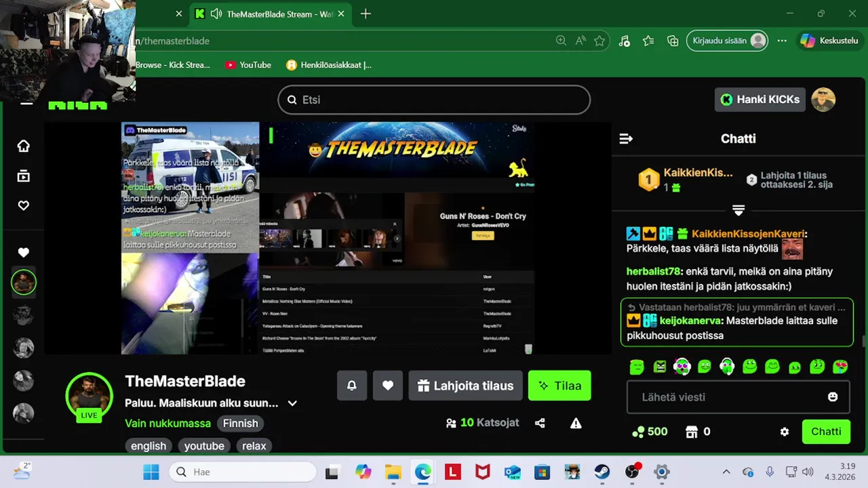Focus the Lähetä viesti chat input
The height and width of the screenshot is (488, 868).
click(x=738, y=397)
